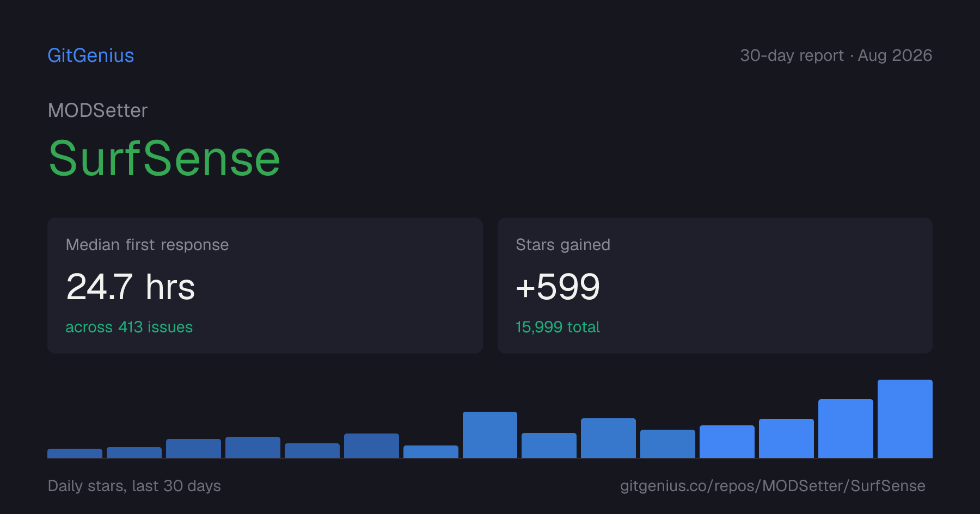Click the tenth chart bar
Viewport: 980px width, 514px height.
click(x=608, y=438)
